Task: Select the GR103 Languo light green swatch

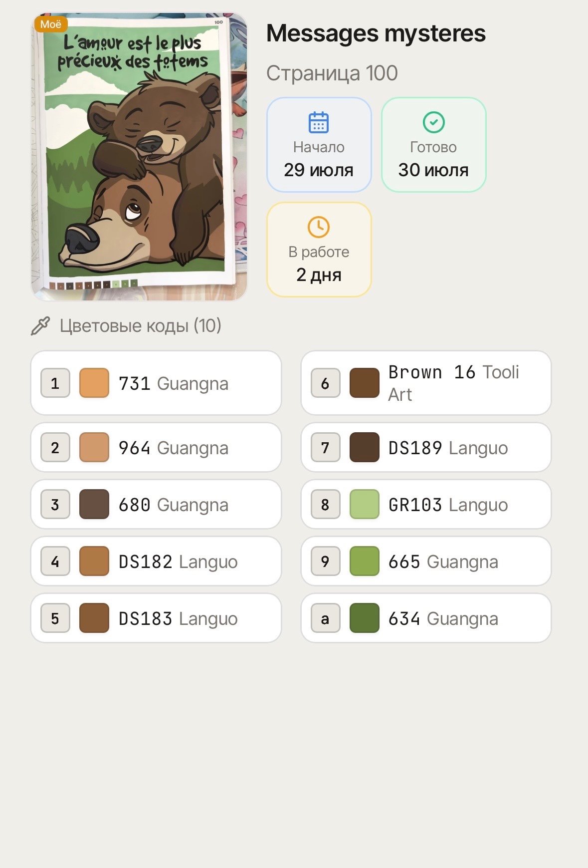Action: pos(365,504)
